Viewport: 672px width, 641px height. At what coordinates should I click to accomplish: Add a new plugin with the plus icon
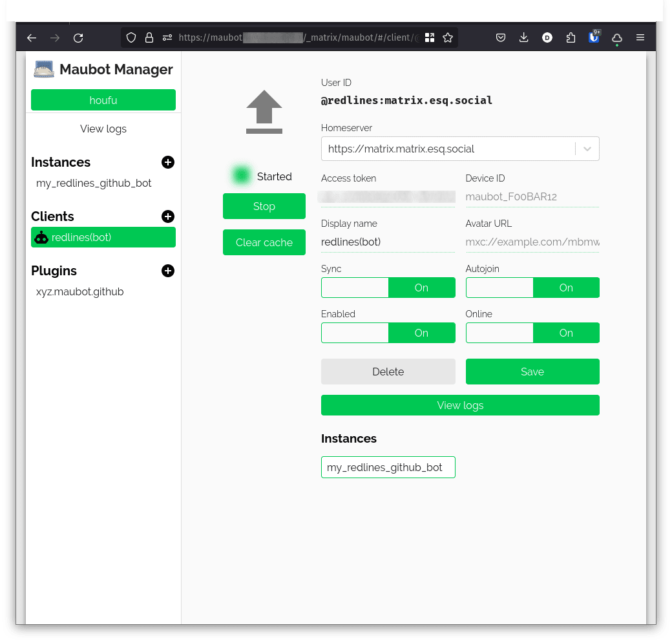[168, 271]
